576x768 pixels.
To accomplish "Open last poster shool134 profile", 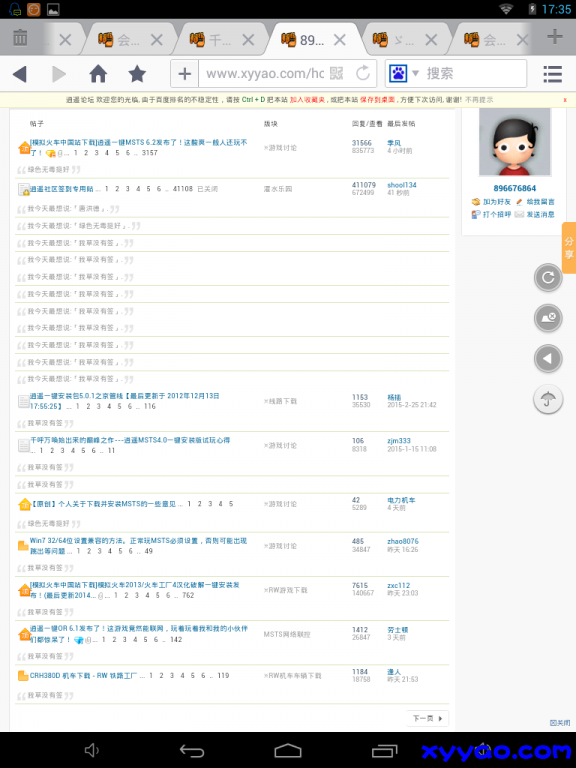I will pyautogui.click(x=402, y=185).
